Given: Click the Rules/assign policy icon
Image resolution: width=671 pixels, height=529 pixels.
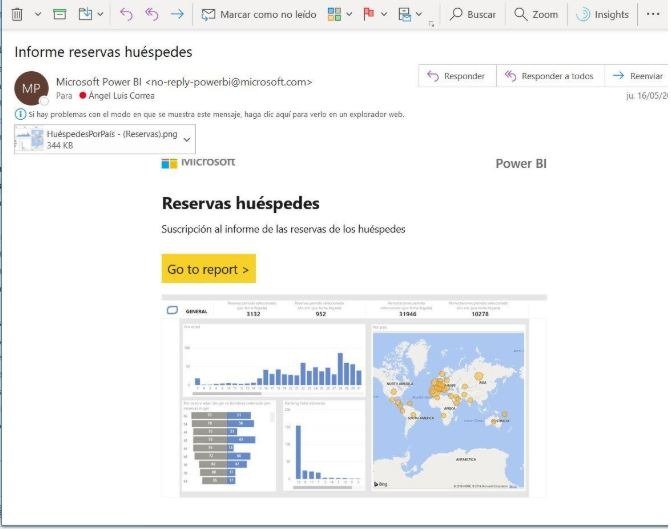Looking at the screenshot, I should (x=404, y=15).
